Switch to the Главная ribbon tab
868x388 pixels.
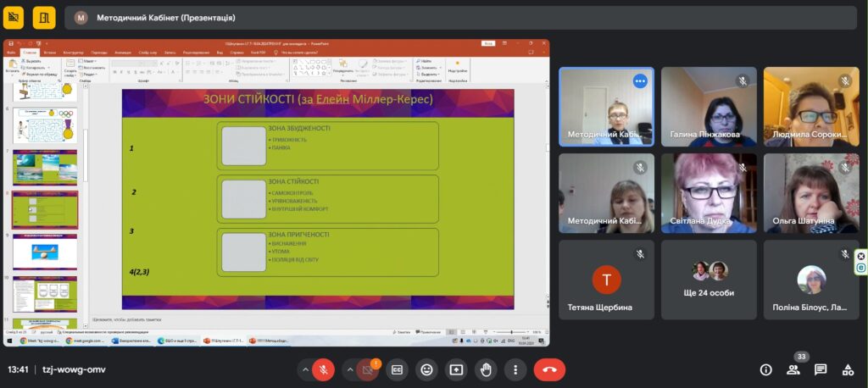(x=30, y=53)
